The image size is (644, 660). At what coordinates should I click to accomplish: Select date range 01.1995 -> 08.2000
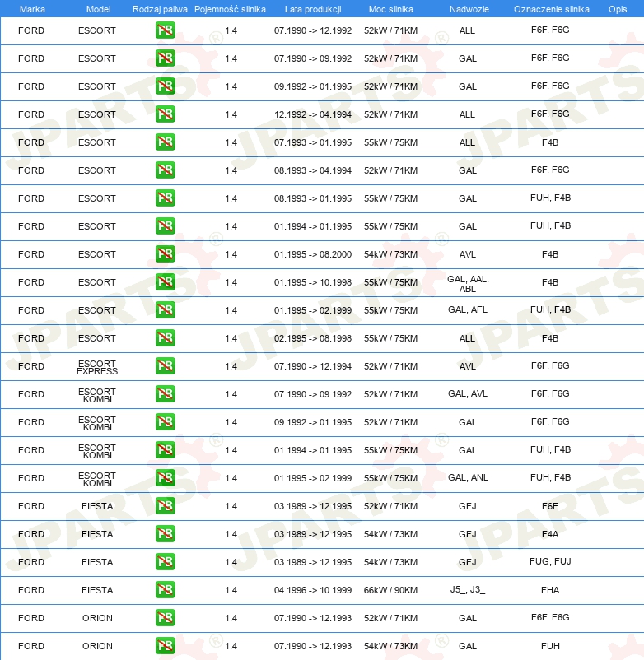pos(313,254)
